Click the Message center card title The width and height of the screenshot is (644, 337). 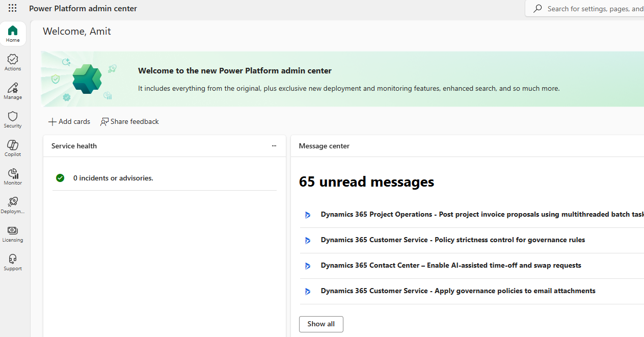coord(324,146)
